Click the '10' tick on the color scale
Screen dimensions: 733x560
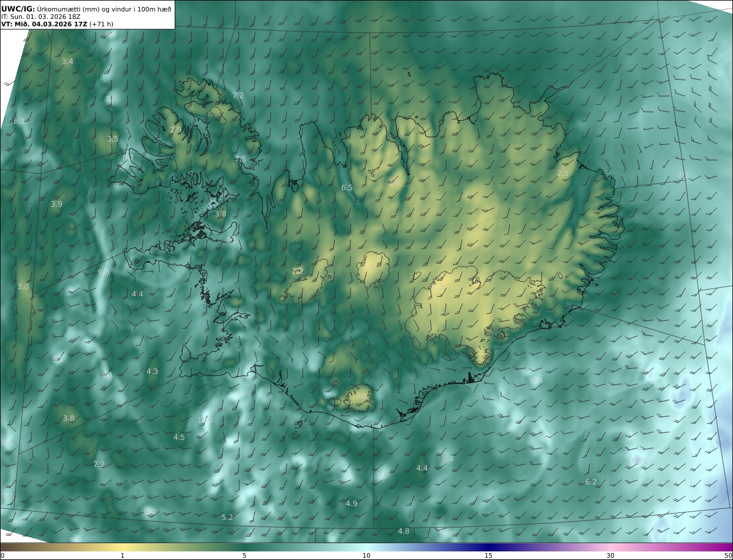click(366, 555)
